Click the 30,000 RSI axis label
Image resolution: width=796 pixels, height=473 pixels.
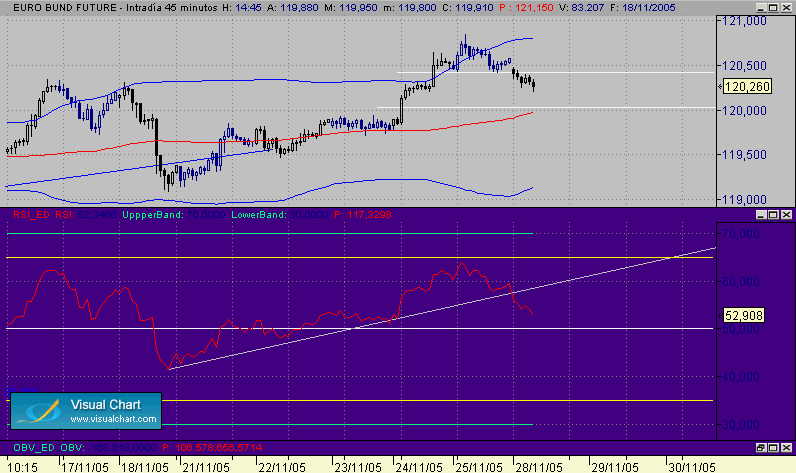click(741, 425)
